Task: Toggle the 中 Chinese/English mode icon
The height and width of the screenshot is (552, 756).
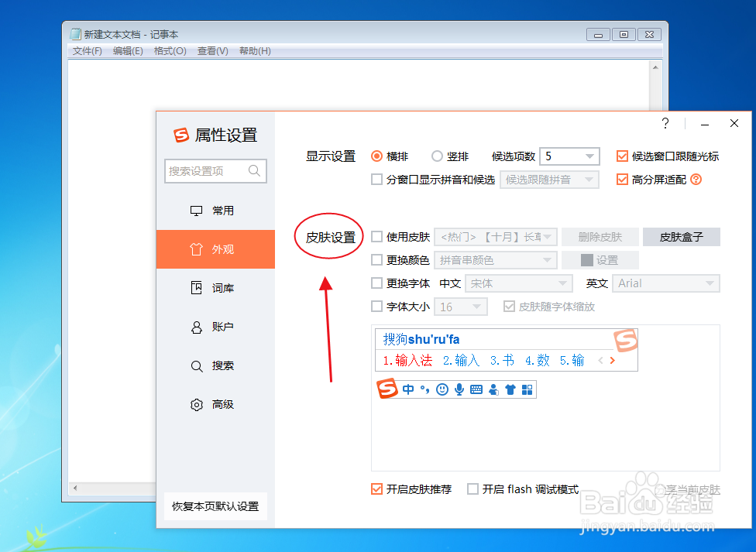Action: 408,389
